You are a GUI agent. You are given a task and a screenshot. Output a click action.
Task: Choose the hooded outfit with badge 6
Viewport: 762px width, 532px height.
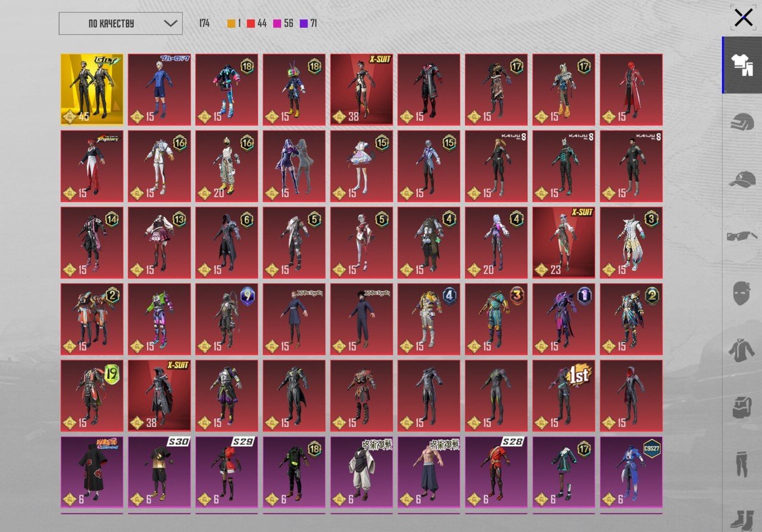[x=226, y=242]
